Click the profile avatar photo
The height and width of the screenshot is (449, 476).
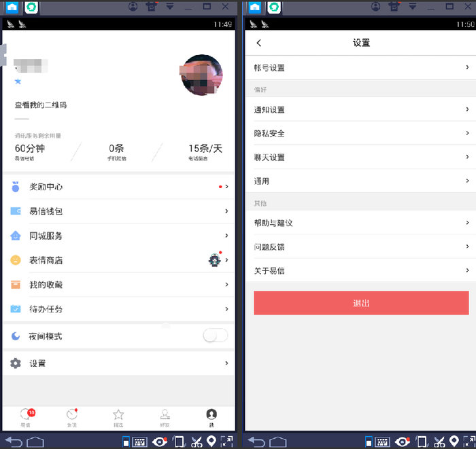coord(201,75)
